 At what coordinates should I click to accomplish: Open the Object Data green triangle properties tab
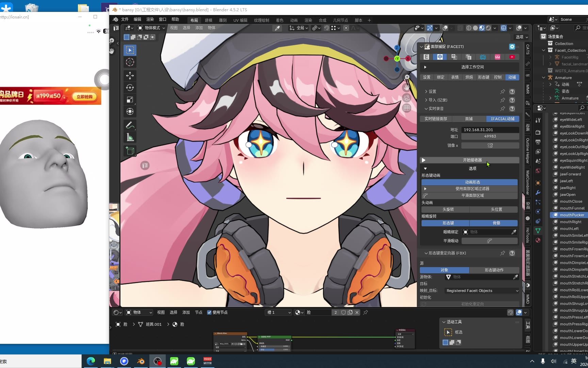pos(538,231)
